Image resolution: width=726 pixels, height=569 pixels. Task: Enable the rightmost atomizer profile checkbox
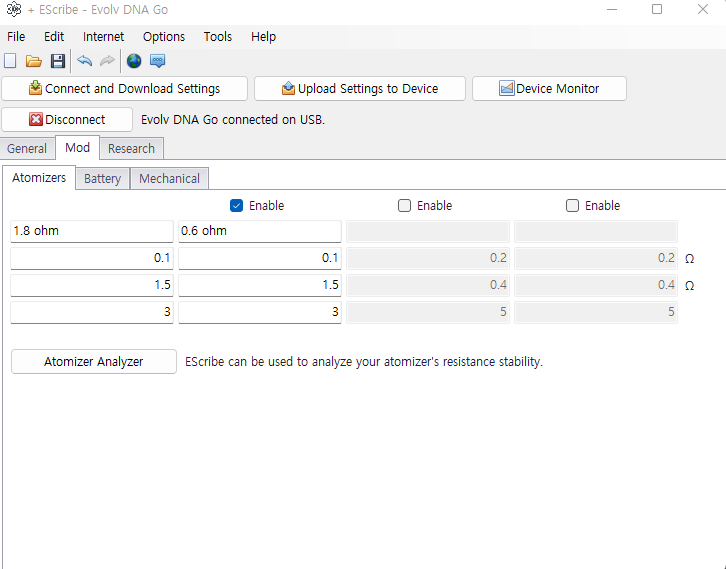573,206
